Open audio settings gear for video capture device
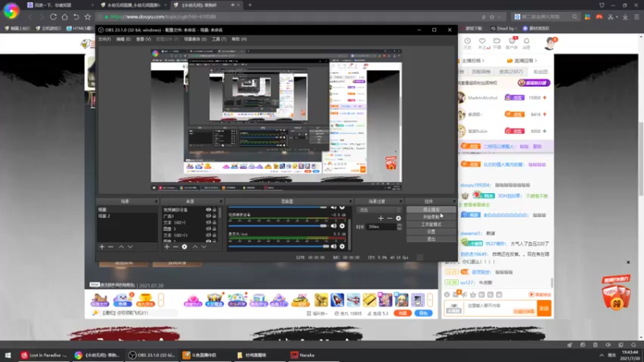 [342, 226]
